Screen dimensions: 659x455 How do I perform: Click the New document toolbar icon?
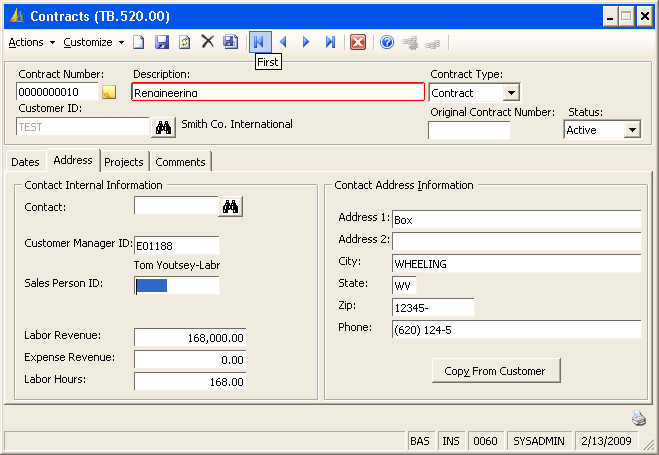click(x=139, y=42)
